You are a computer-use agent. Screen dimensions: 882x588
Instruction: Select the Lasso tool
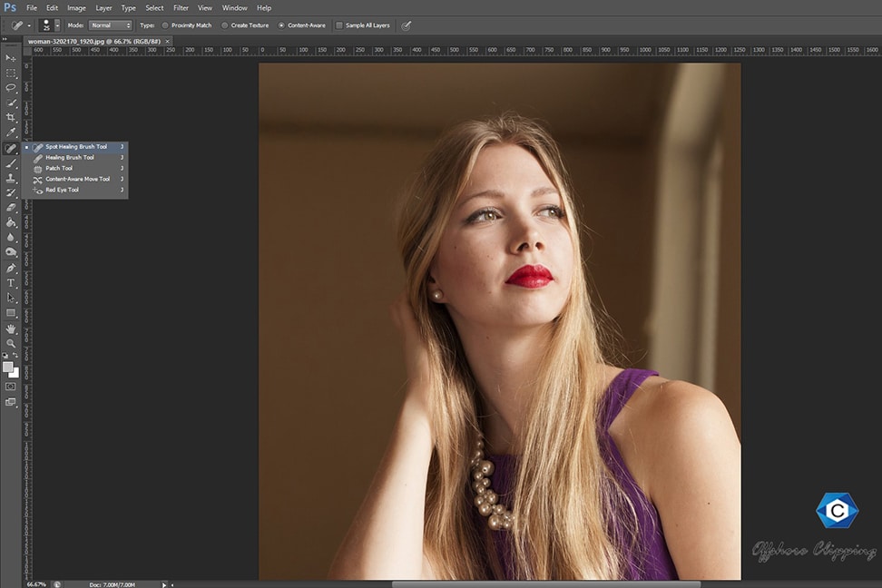click(11, 88)
